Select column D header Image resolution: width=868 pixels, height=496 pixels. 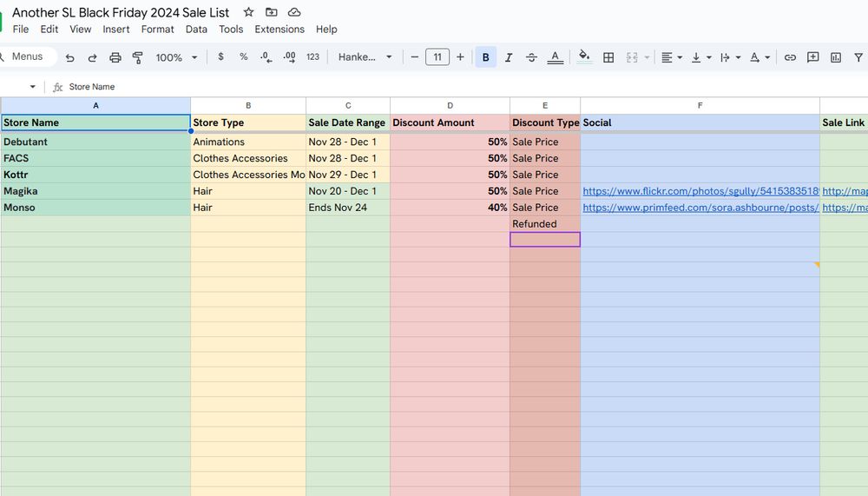tap(450, 105)
